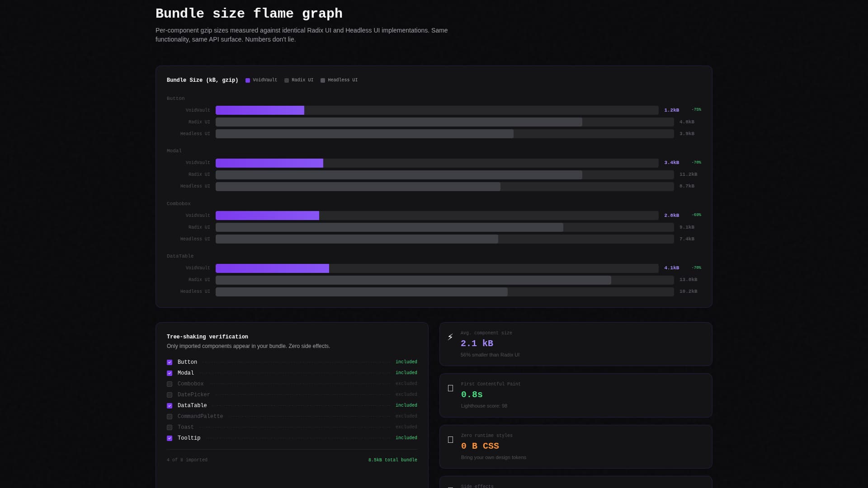868x488 pixels.
Task: Click the 'Bundle size flame graph' heading
Action: (249, 14)
